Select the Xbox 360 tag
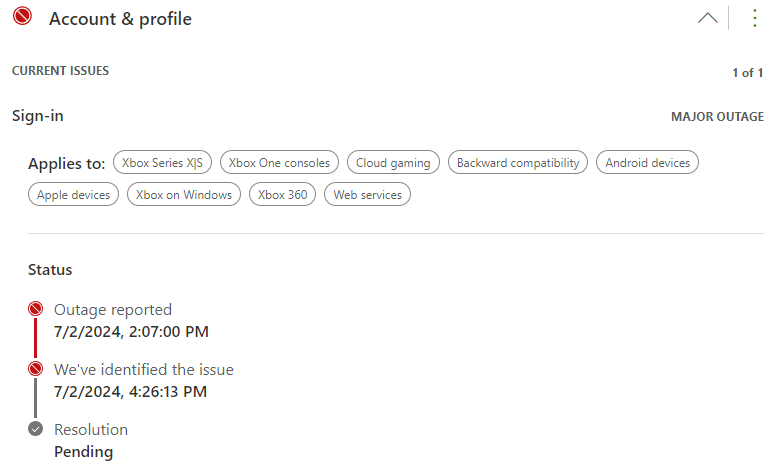The height and width of the screenshot is (475, 773). click(x=283, y=195)
